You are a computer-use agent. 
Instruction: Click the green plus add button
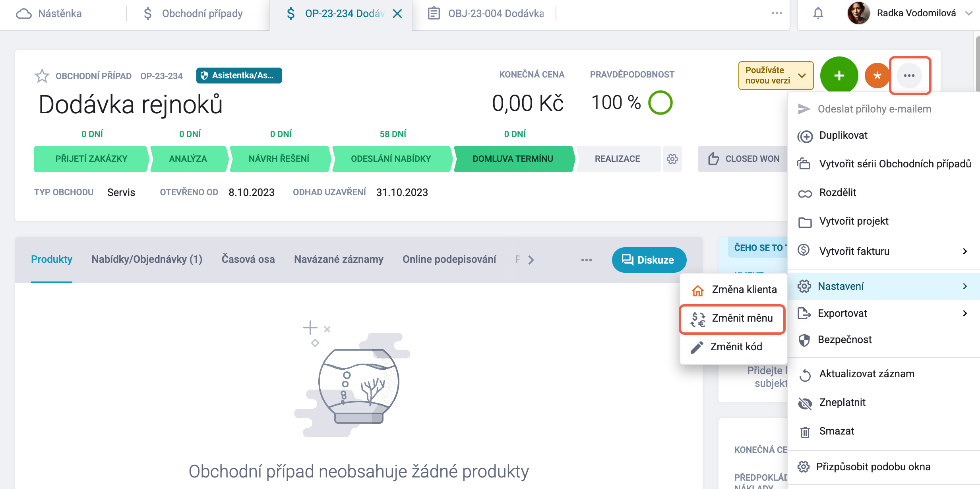(839, 76)
